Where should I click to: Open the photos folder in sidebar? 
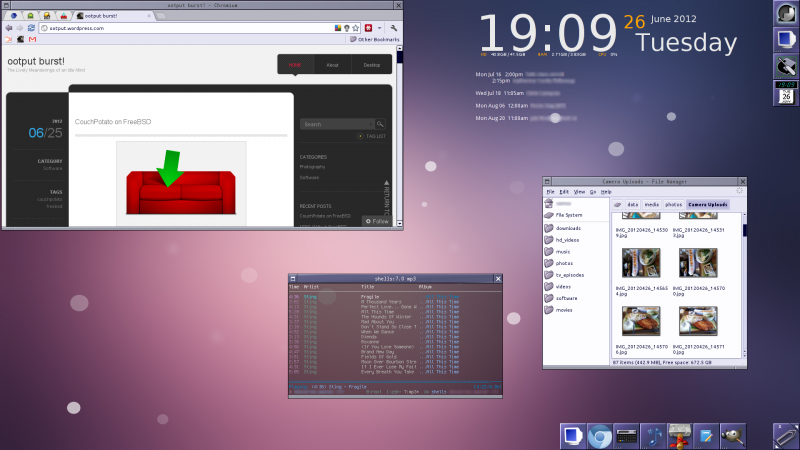pyautogui.click(x=559, y=263)
